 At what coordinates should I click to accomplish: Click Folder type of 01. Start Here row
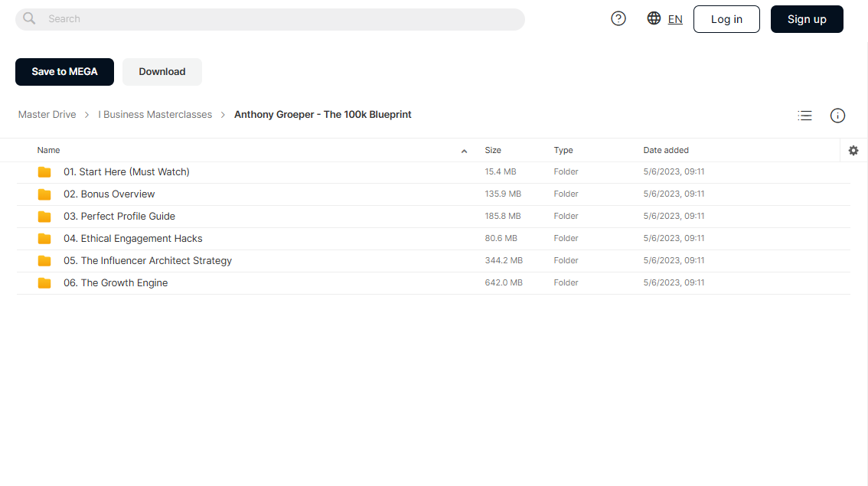(x=566, y=172)
